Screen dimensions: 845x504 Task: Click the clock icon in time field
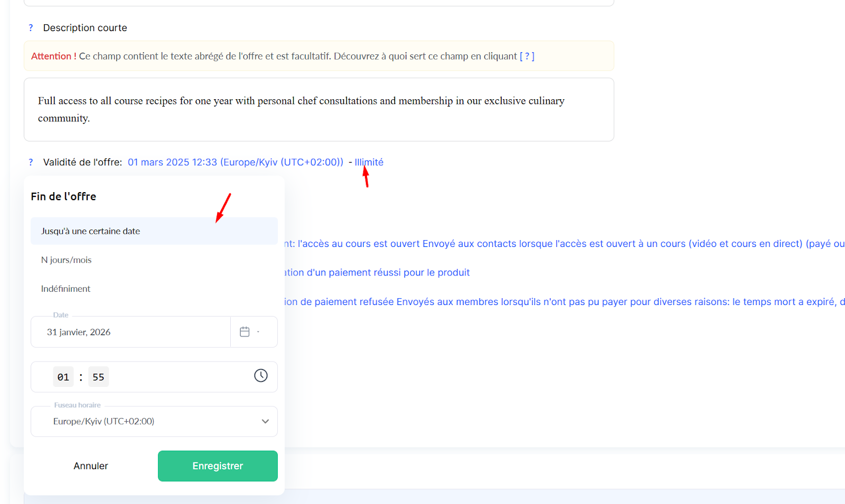click(261, 376)
